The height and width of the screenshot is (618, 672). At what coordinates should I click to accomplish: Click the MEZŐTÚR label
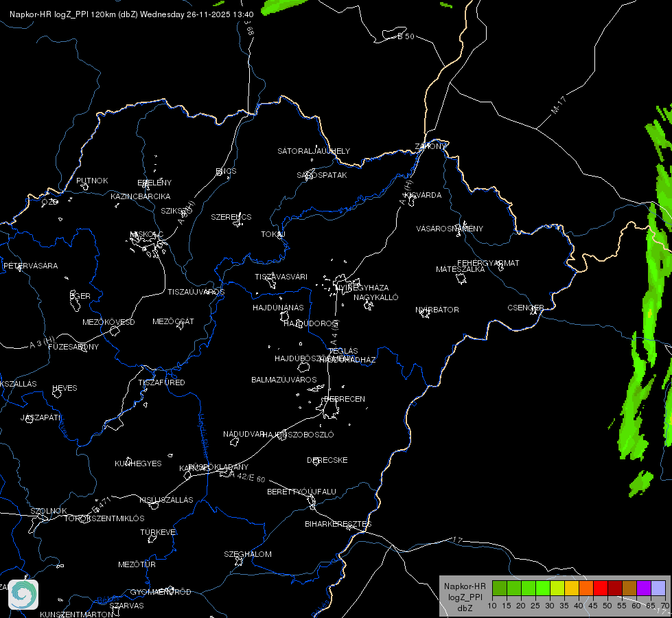137,565
